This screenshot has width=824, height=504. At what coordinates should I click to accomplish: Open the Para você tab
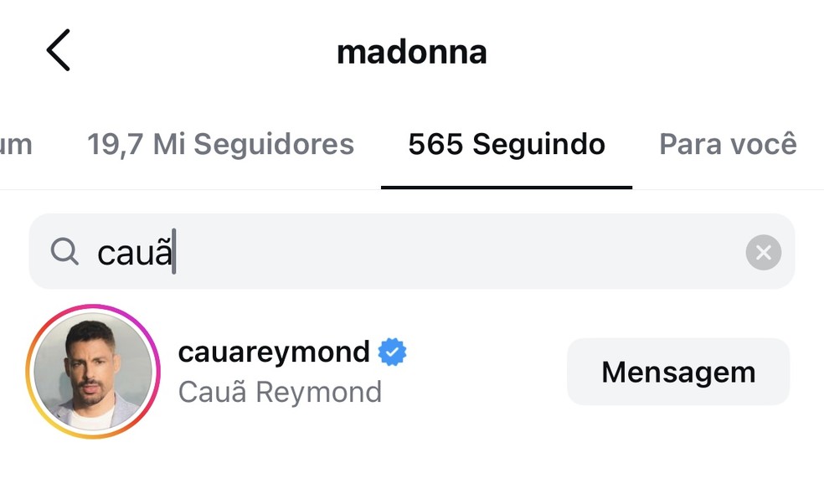[728, 144]
